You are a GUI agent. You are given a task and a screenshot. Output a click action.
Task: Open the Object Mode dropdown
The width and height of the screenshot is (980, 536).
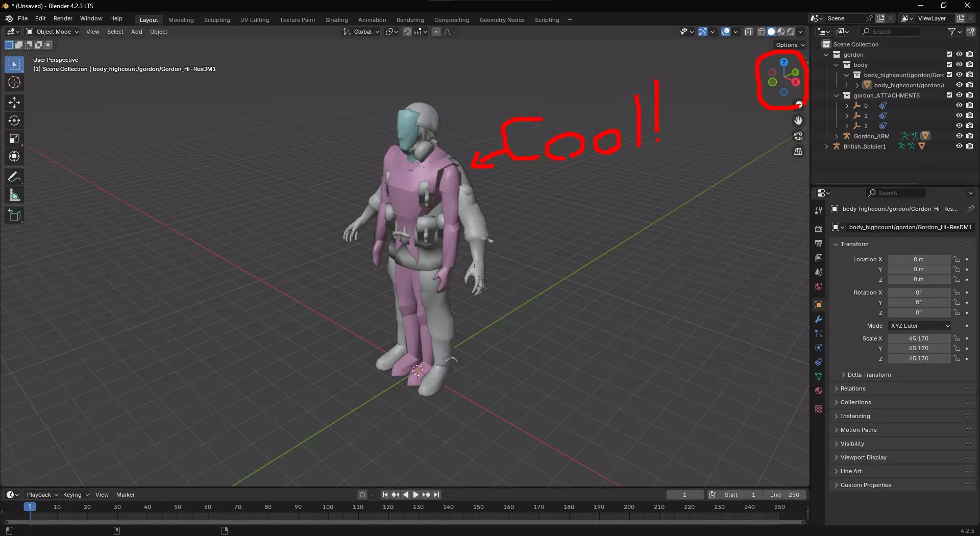coord(53,32)
